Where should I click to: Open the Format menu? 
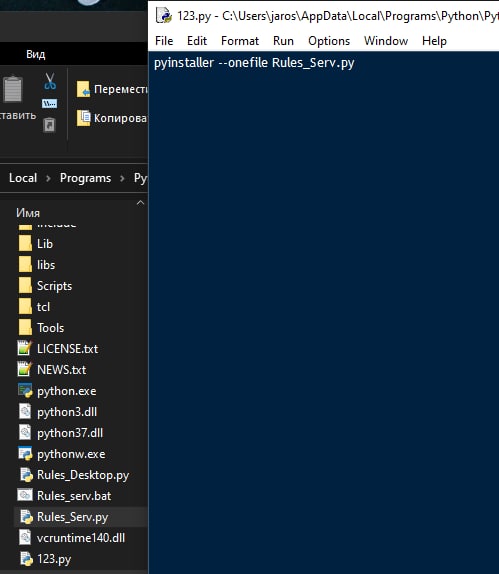click(x=240, y=41)
